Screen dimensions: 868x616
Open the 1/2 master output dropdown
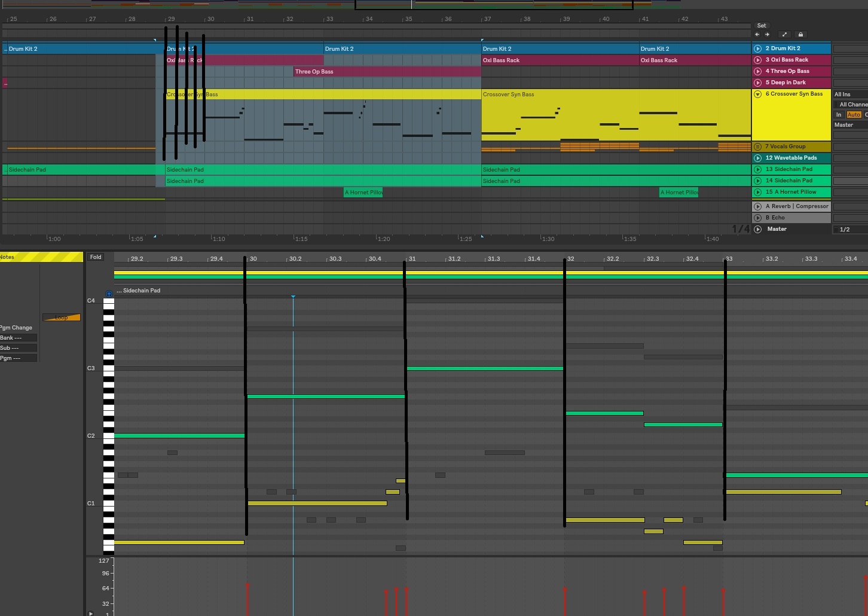click(x=851, y=230)
